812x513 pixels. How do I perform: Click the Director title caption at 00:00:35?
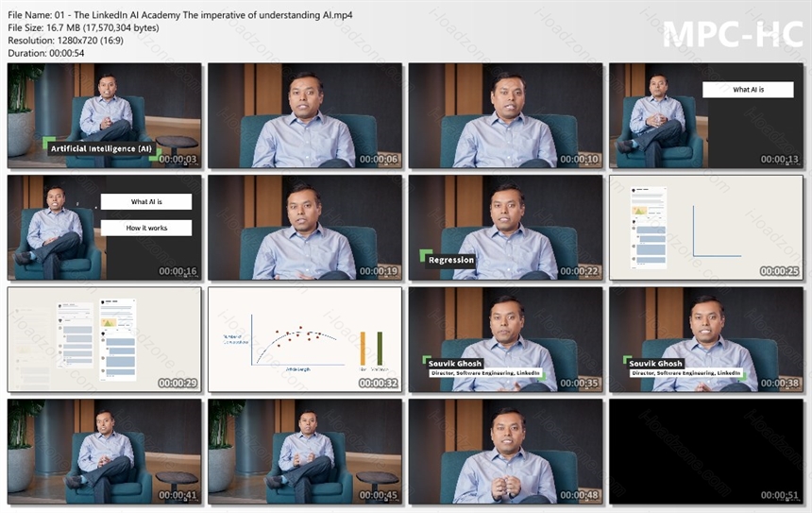(x=485, y=373)
